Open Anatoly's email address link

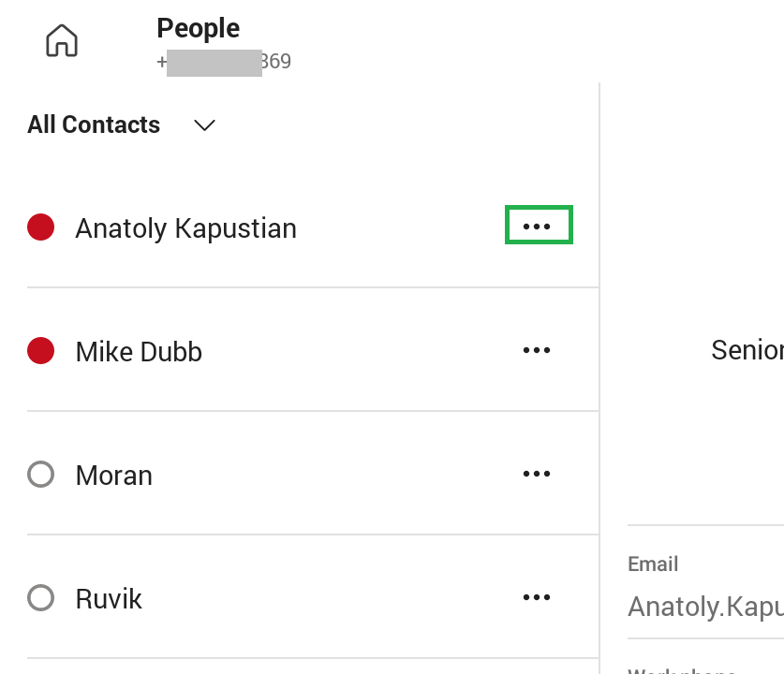(705, 607)
